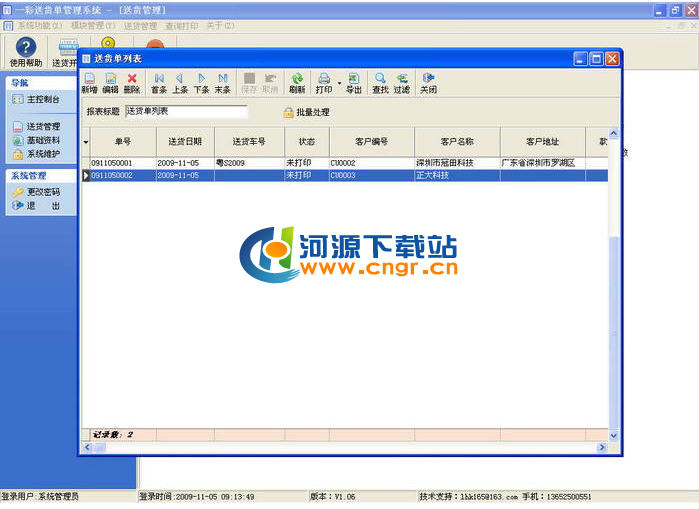Open 主控制台 in the navigation panel
The image size is (699, 509).
tap(36, 99)
